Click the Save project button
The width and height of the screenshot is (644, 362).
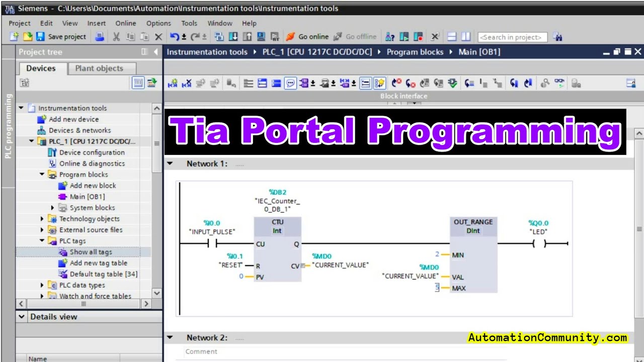pyautogui.click(x=61, y=37)
